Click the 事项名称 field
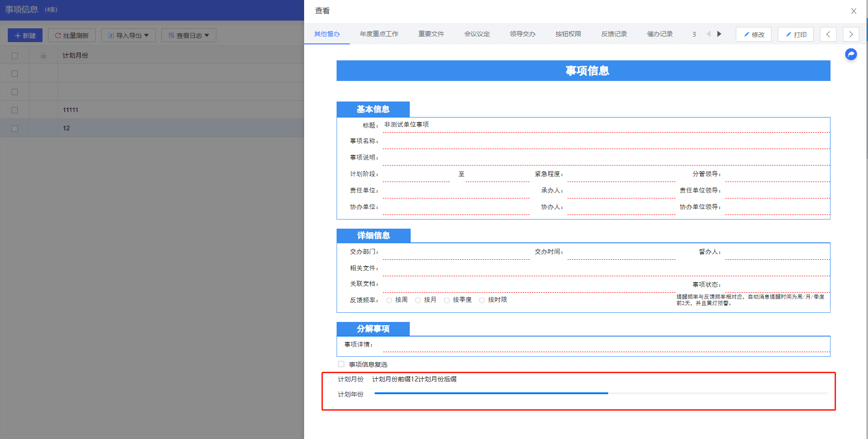The height and width of the screenshot is (439, 868). click(x=606, y=141)
